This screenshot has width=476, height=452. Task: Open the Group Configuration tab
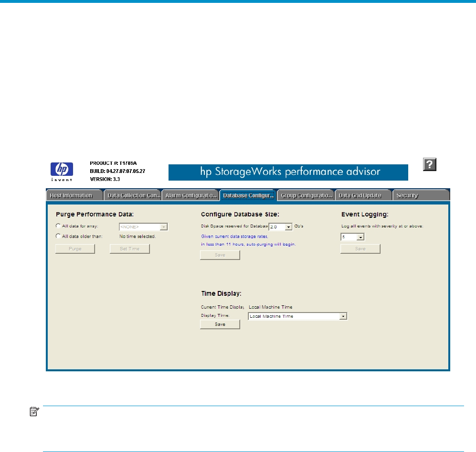point(306,195)
